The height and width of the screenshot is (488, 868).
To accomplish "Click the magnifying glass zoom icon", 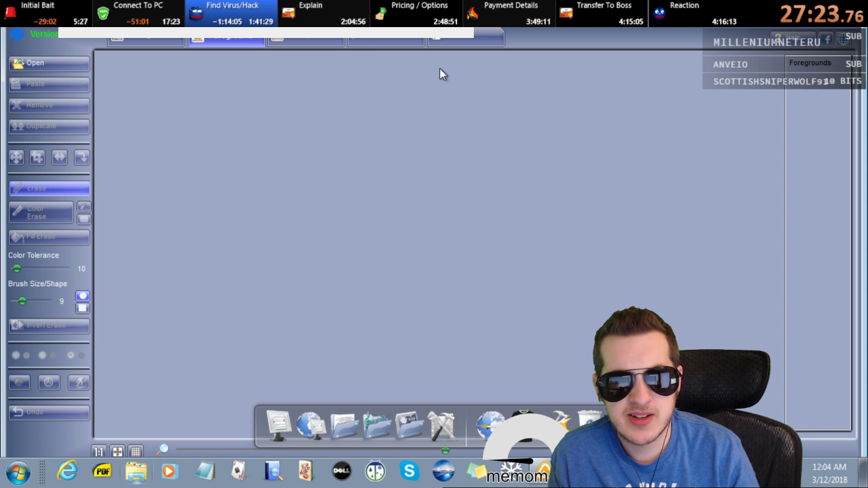I will pyautogui.click(x=163, y=449).
